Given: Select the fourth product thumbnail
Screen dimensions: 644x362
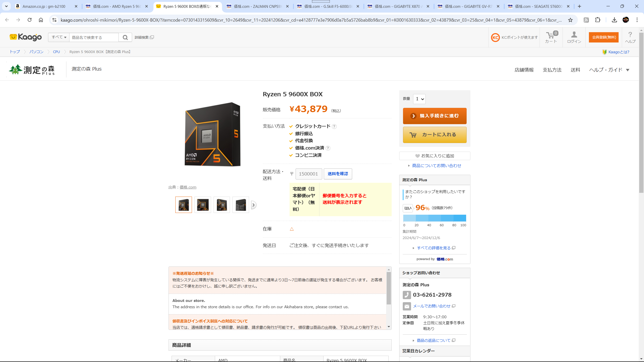Looking at the screenshot, I should tap(241, 205).
